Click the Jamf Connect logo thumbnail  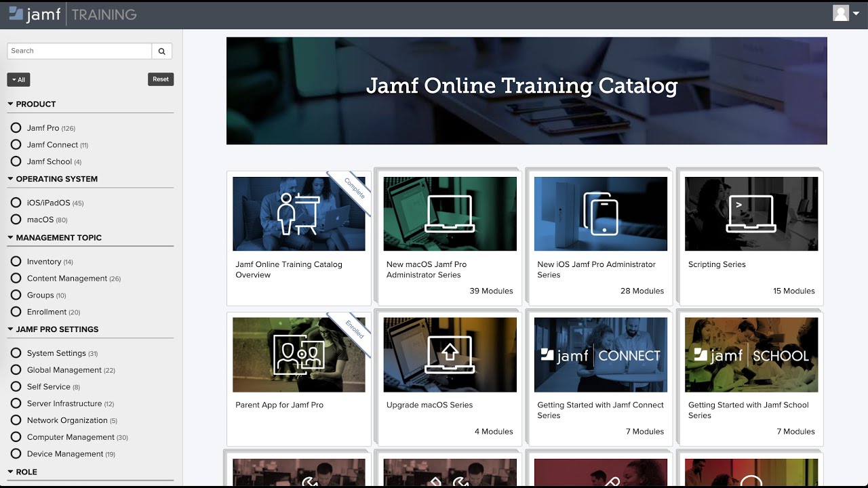tap(600, 354)
